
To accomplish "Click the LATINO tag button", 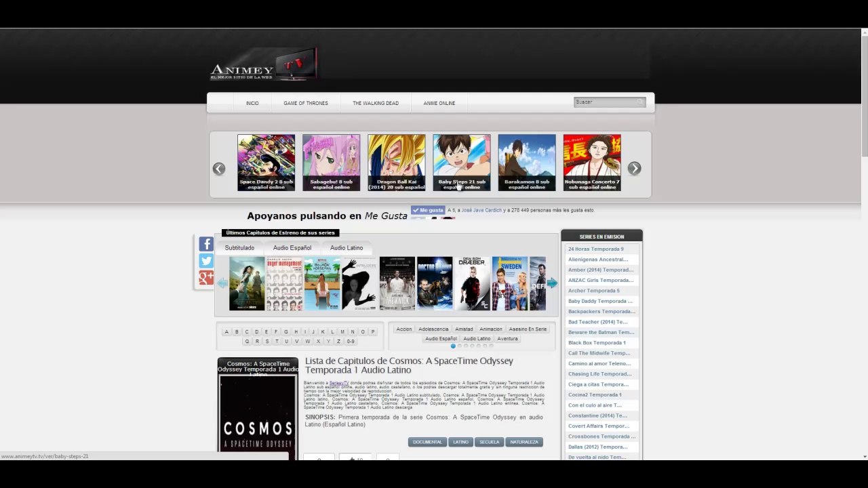I will coord(461,442).
